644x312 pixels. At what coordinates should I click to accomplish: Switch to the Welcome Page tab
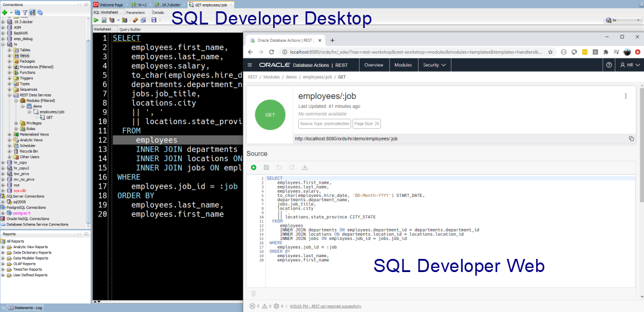coord(110,5)
